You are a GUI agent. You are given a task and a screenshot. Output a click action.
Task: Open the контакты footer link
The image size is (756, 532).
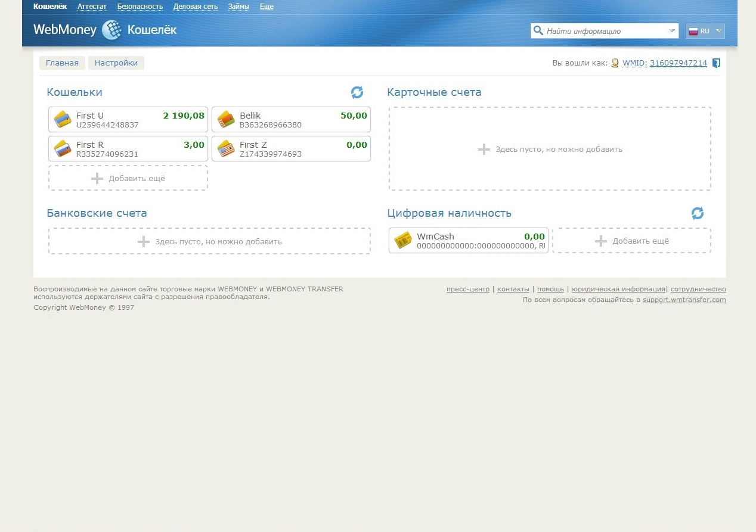click(x=513, y=289)
